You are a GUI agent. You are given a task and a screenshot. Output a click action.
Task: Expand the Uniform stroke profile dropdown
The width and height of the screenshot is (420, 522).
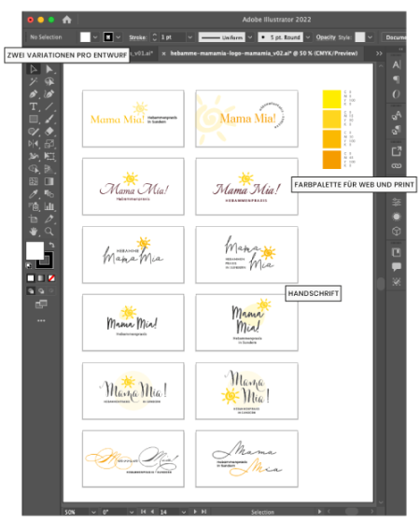250,37
